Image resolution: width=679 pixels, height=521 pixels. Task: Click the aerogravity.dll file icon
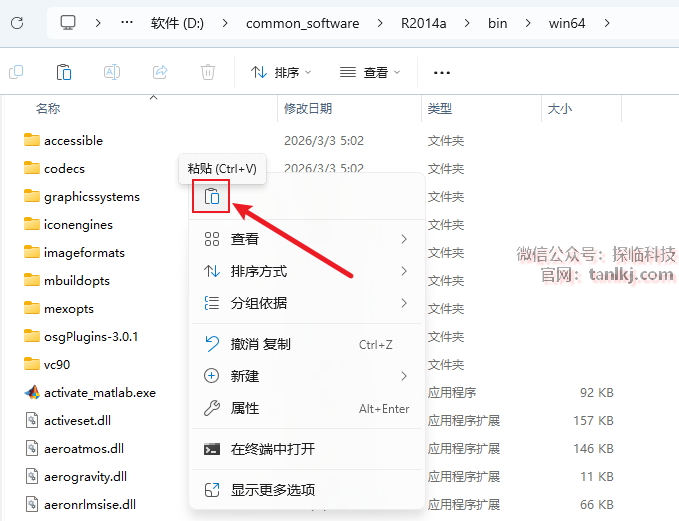click(32, 476)
